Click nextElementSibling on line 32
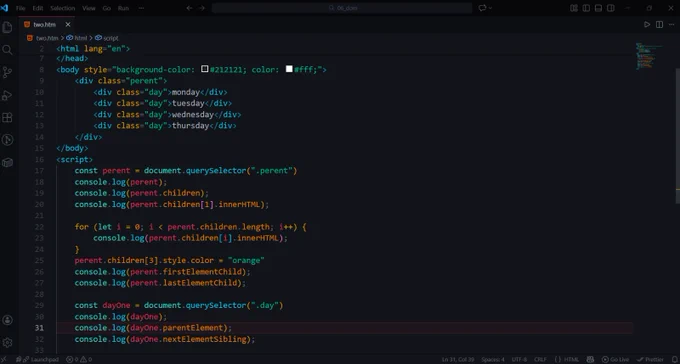 click(205, 339)
